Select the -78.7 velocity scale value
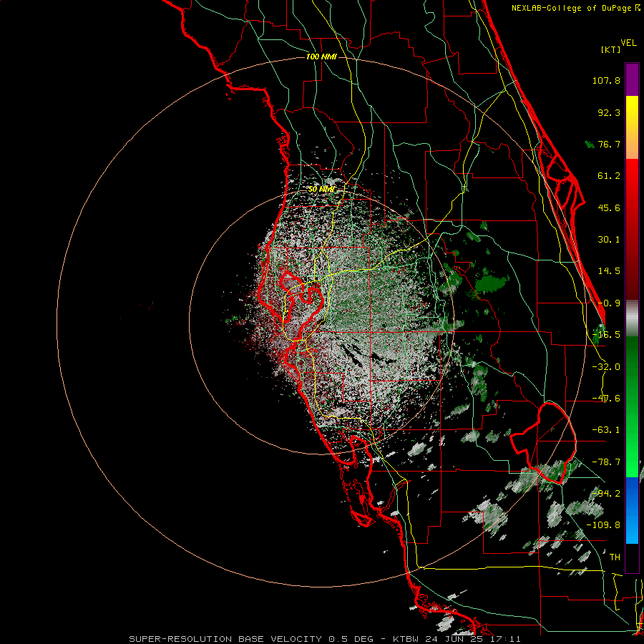 coord(606,462)
